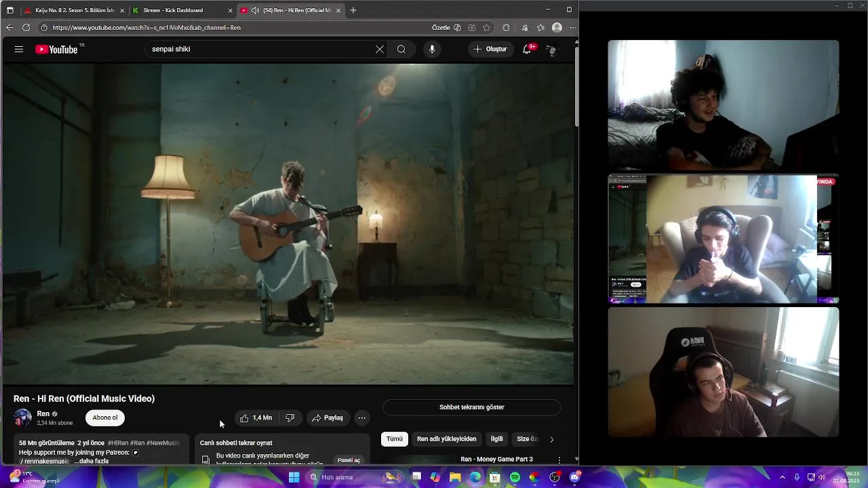Open browser profile avatar icon
Screen dimensions: 868x488
[x=557, y=28]
